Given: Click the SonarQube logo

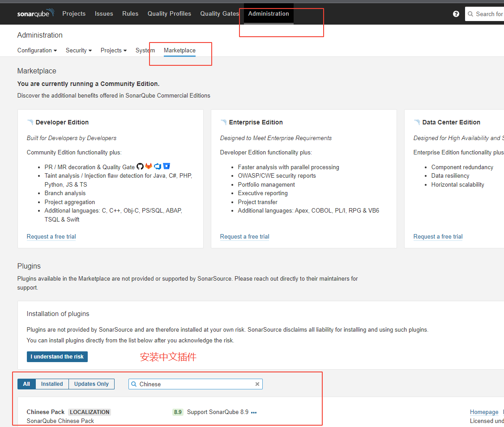Looking at the screenshot, I should coord(36,13).
